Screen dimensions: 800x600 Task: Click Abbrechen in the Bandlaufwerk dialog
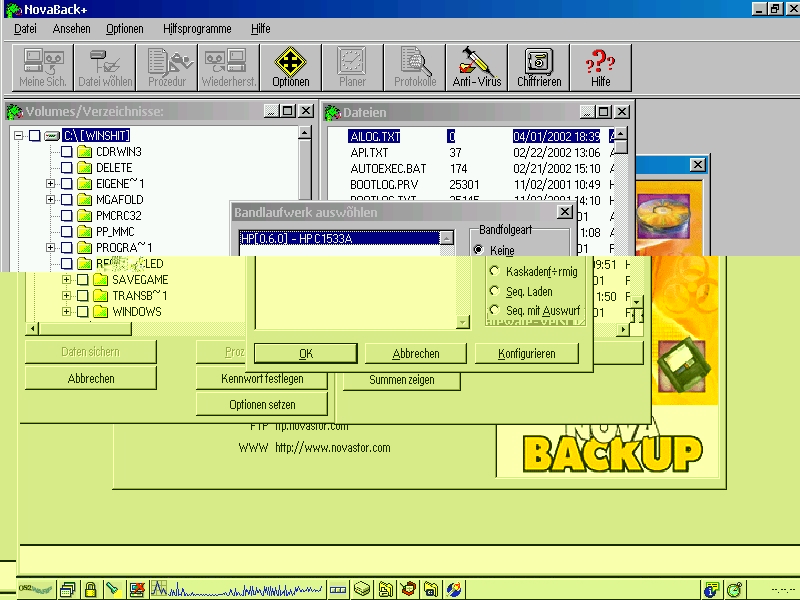[x=416, y=353]
